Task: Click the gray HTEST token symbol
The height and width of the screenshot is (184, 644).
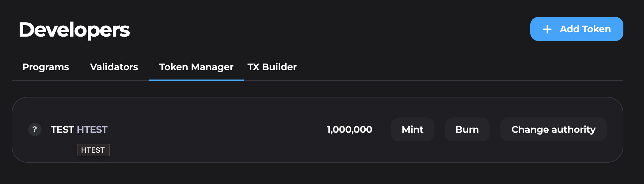Action: pos(92,129)
